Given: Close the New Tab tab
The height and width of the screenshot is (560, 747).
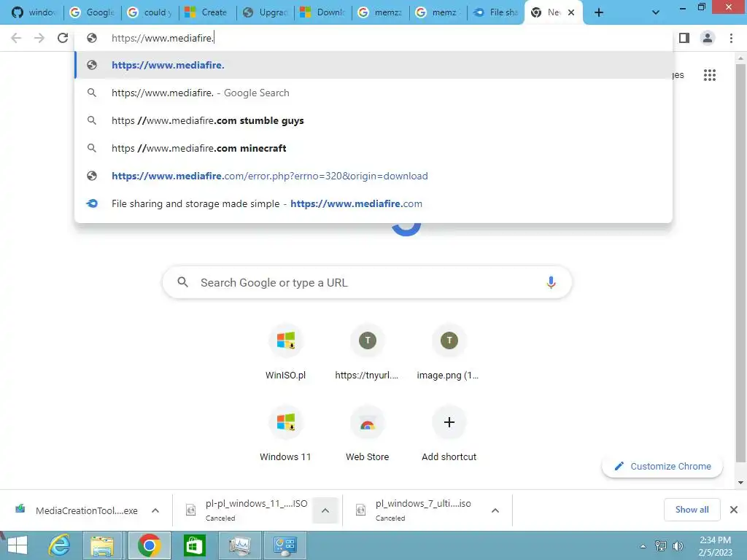Looking at the screenshot, I should click(571, 13).
